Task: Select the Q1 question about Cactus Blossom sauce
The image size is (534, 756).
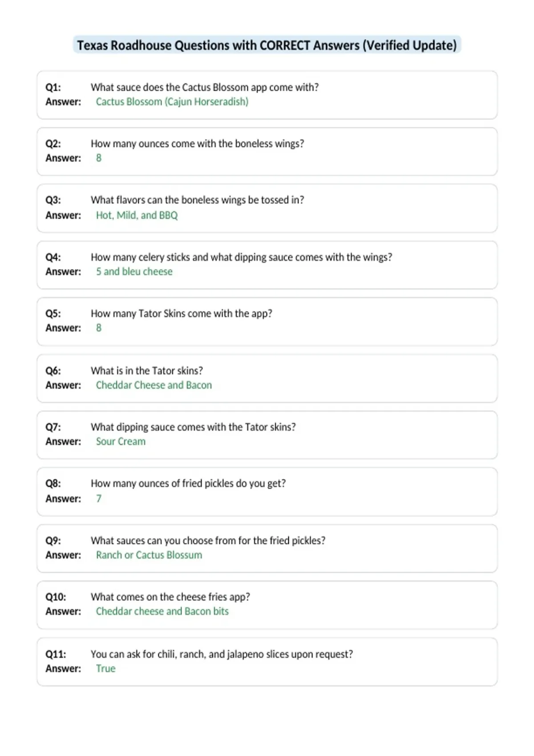Action: (205, 87)
